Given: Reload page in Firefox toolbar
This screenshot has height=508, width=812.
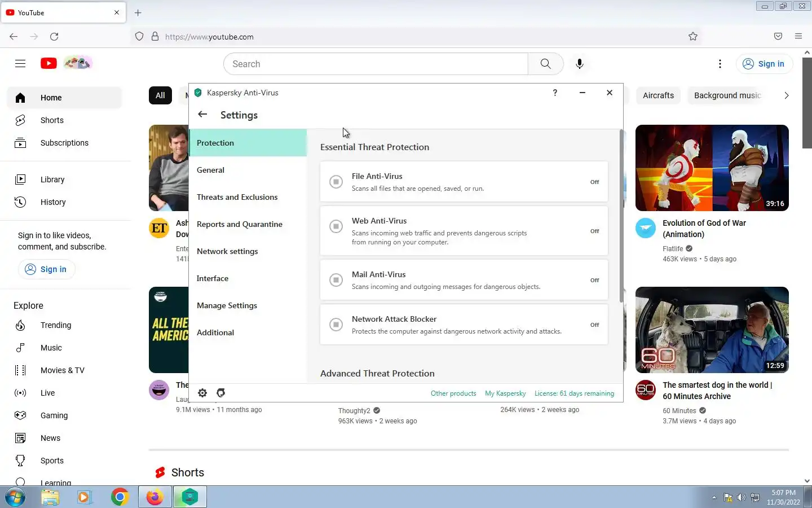Looking at the screenshot, I should pos(54,37).
